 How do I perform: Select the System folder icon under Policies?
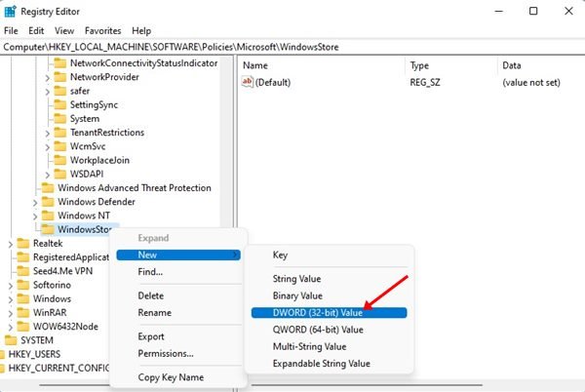click(59, 119)
